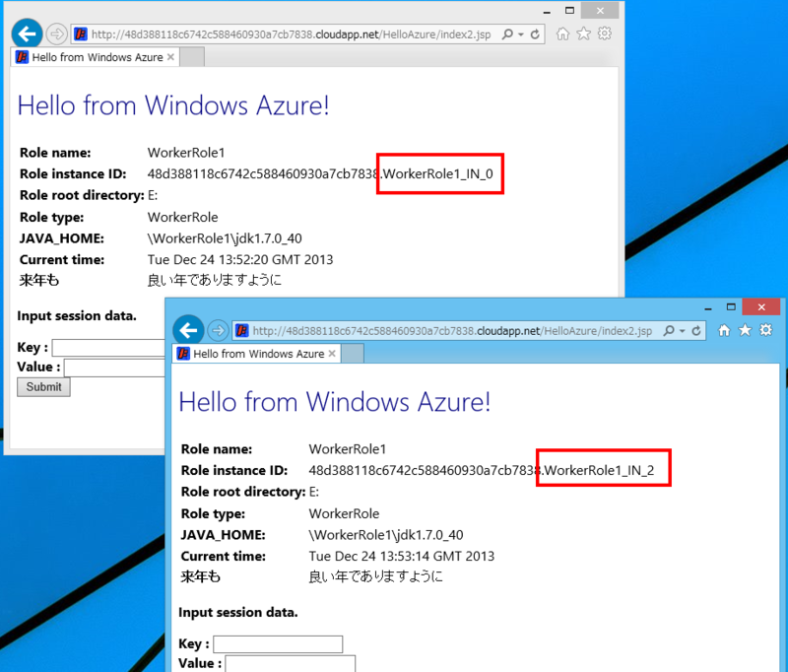Screen dimensions: 788x672
Task: Maximize the rear browser window
Action: [569, 10]
